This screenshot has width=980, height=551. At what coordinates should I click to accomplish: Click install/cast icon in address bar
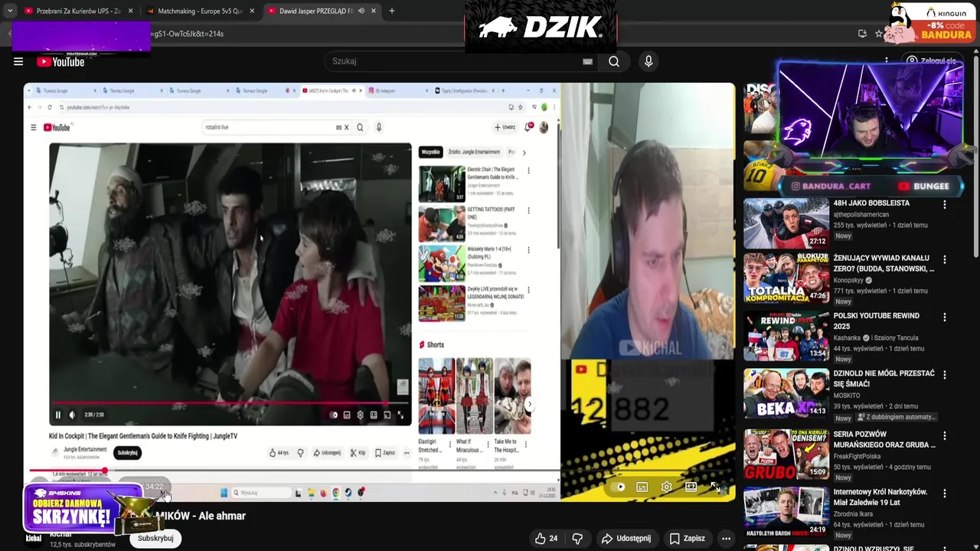(x=862, y=34)
